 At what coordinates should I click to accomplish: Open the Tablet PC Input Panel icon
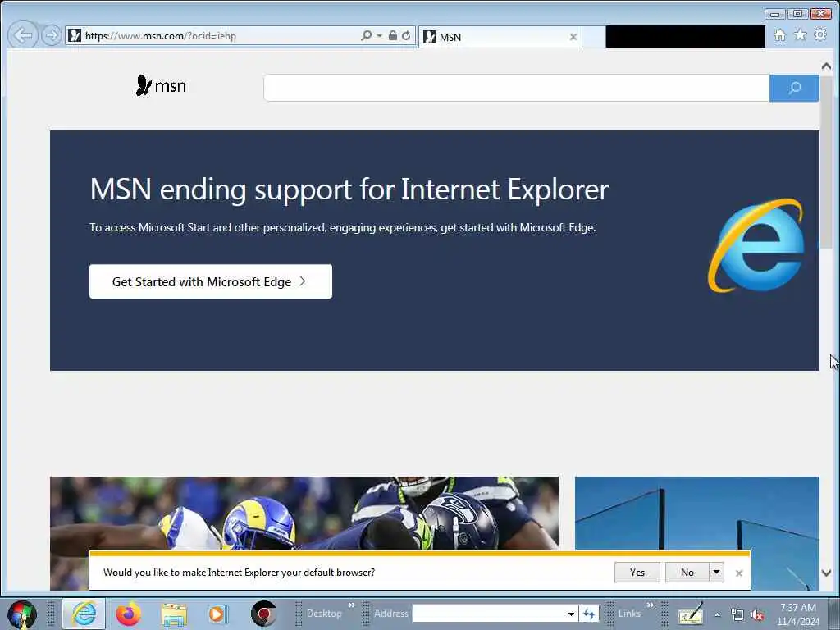(x=690, y=614)
